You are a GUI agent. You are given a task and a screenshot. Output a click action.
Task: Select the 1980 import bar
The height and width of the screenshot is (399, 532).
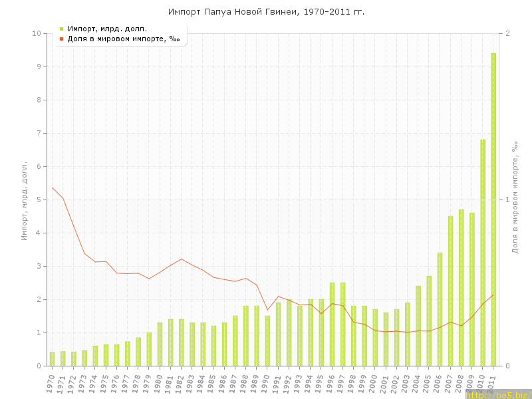160,344
